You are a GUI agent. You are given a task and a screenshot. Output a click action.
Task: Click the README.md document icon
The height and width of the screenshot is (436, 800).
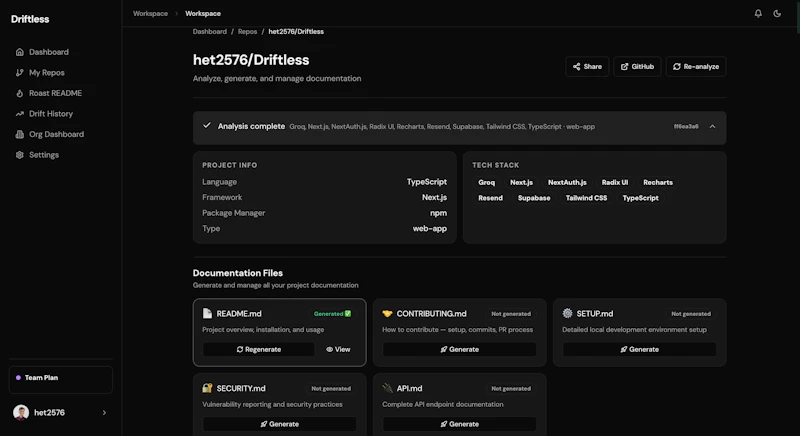click(207, 313)
